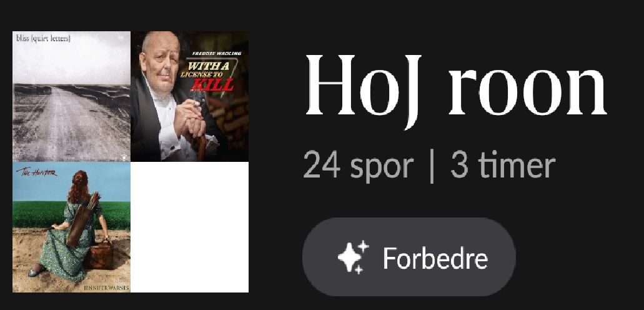Click the bliss (quiet letters) caption text

click(43, 38)
